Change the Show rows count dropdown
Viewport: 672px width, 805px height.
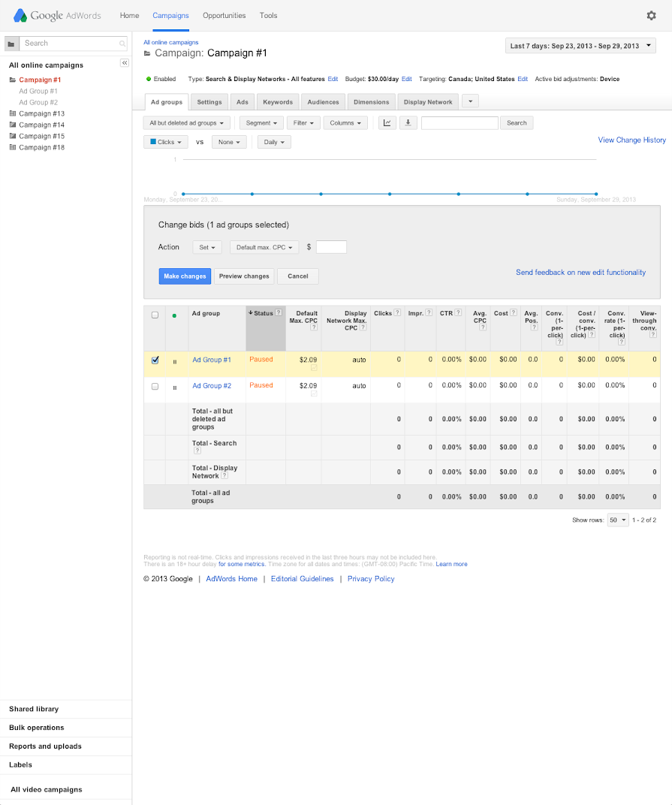tap(616, 520)
